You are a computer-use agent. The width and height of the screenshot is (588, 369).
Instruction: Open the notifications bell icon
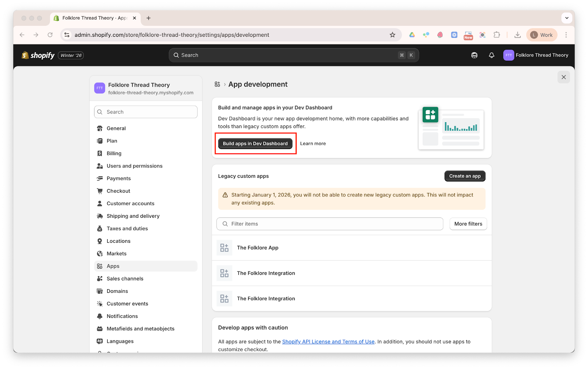click(x=491, y=55)
